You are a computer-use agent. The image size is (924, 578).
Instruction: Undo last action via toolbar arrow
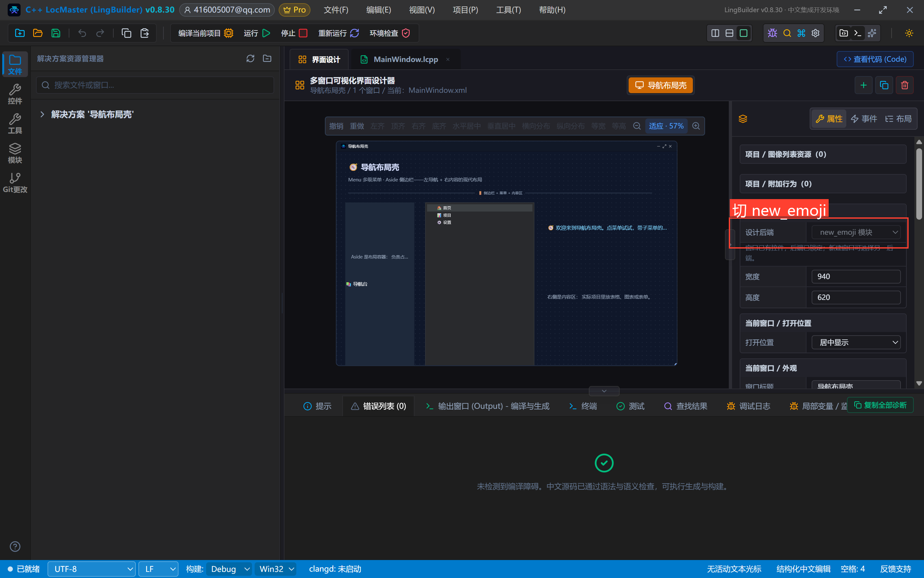pos(82,33)
